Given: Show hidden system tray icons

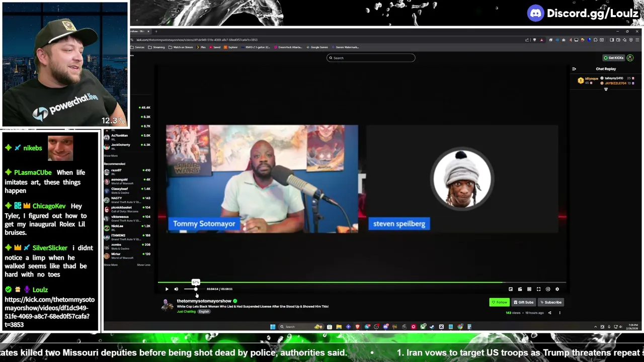Looking at the screenshot, I should click(x=596, y=327).
